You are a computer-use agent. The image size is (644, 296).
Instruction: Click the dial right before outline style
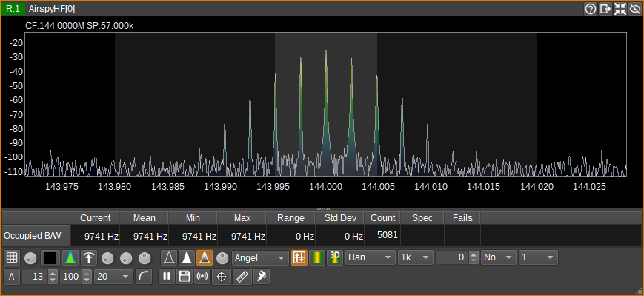click(145, 258)
